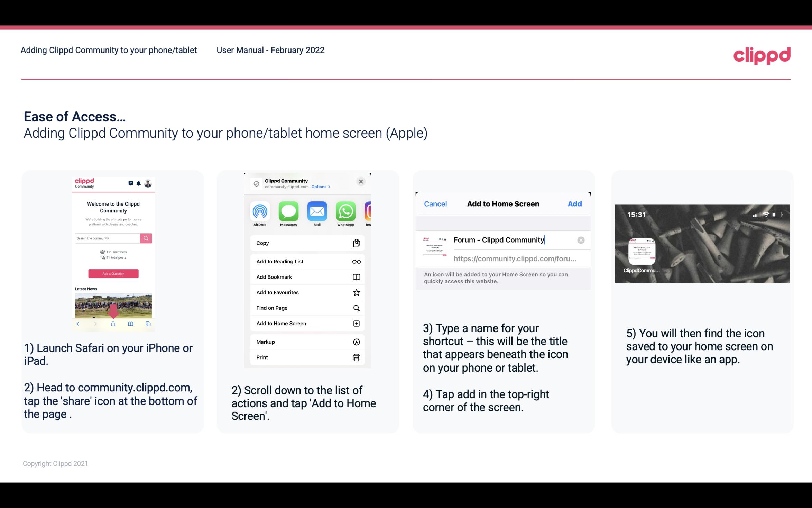Tap the Cancel button on home screen dialog

click(x=435, y=203)
